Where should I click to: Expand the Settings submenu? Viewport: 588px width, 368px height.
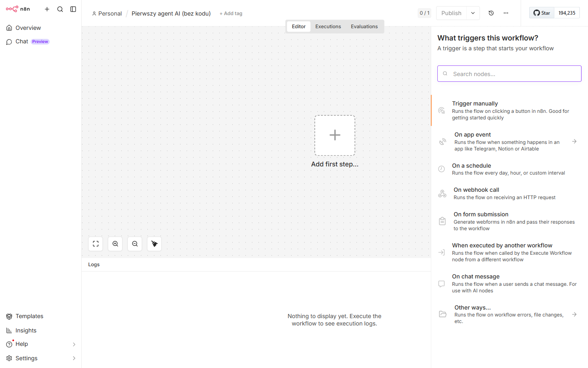point(74,358)
